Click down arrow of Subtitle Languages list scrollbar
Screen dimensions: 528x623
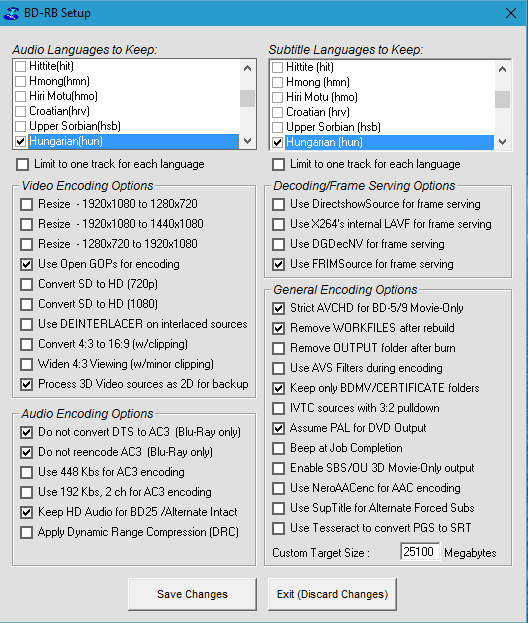(502, 142)
